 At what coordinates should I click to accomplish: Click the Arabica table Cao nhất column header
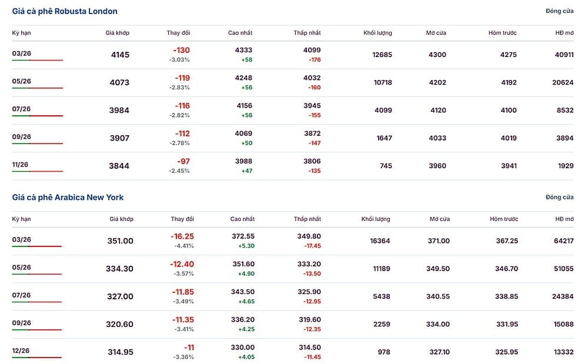coord(242,219)
